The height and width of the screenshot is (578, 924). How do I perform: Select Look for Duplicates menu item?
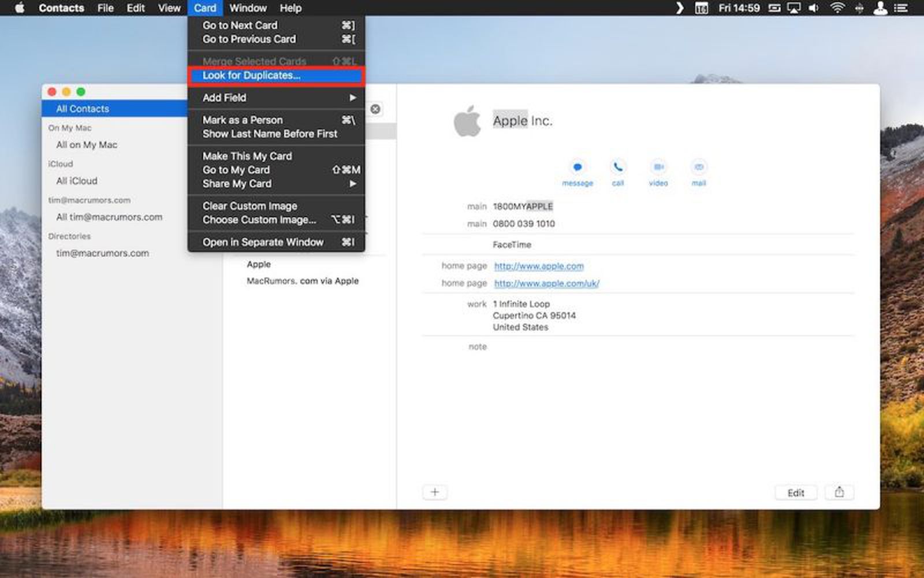[x=252, y=76]
